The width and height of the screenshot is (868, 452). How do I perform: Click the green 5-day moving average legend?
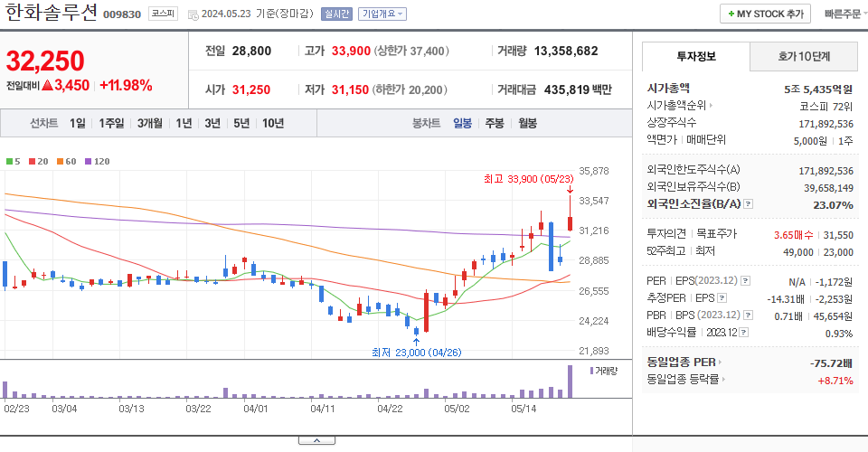coord(13,162)
